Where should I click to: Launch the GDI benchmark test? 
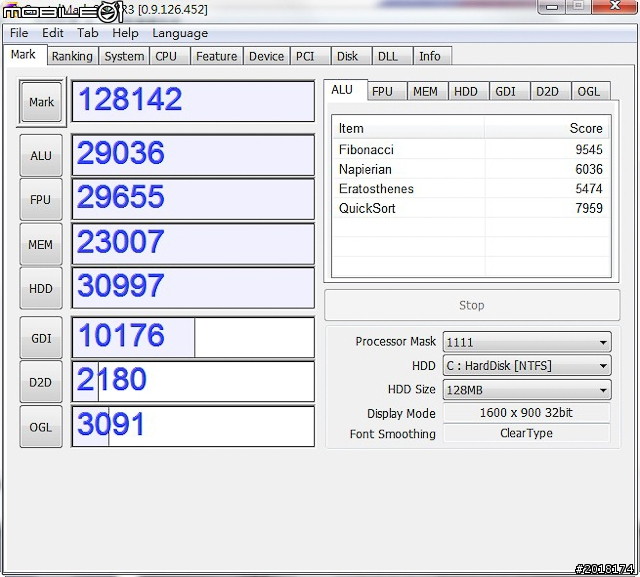(40, 338)
